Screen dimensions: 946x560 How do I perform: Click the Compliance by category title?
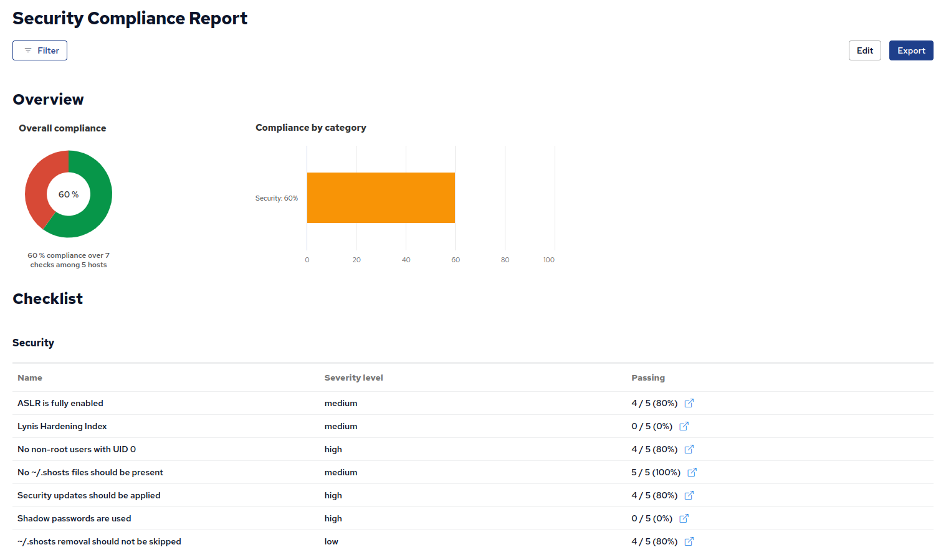[311, 127]
